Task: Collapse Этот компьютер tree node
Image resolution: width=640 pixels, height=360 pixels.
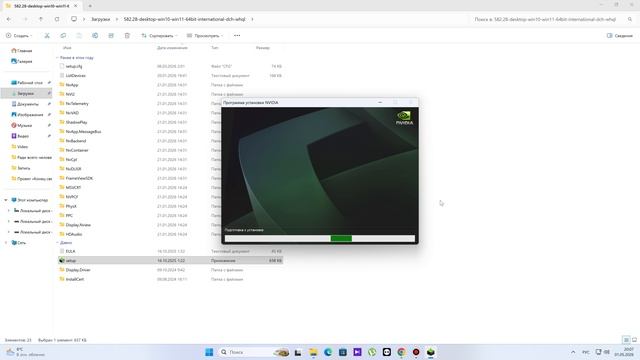Action: 6,200
